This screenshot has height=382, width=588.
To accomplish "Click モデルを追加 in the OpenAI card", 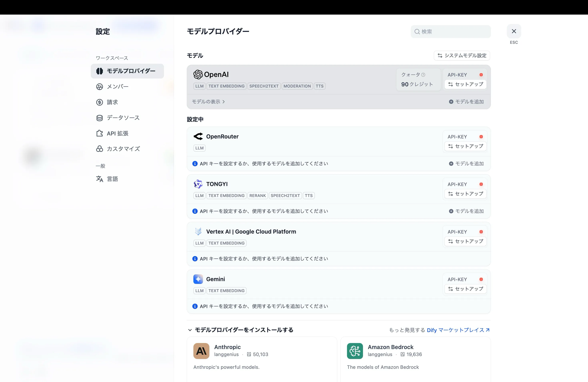I will 466,102.
